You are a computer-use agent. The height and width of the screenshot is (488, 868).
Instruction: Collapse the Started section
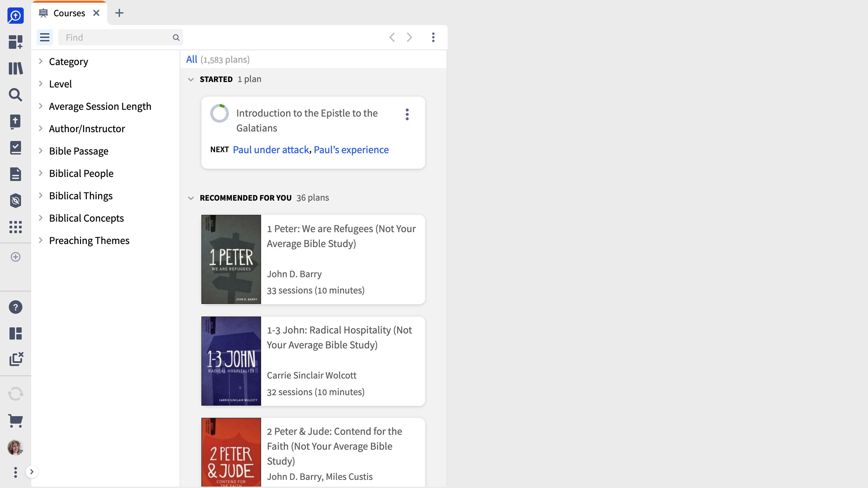191,80
